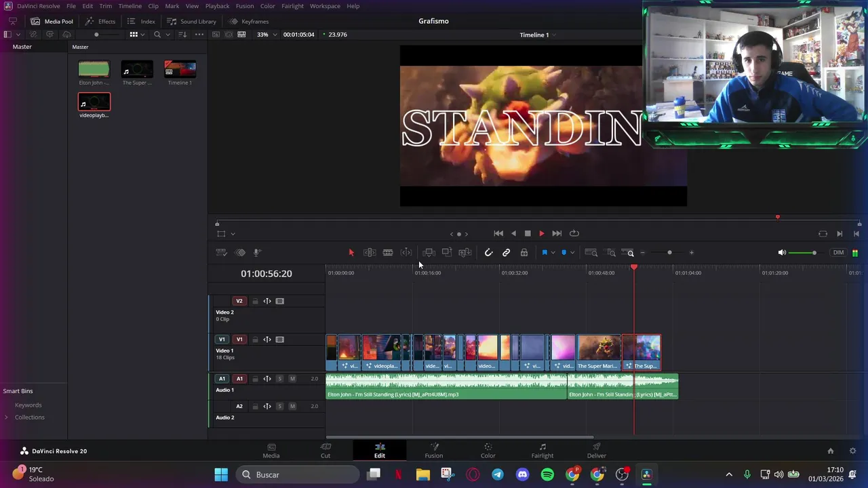Screen dimensions: 868x488
Task: Click the red Play button in viewer
Action: tap(541, 233)
